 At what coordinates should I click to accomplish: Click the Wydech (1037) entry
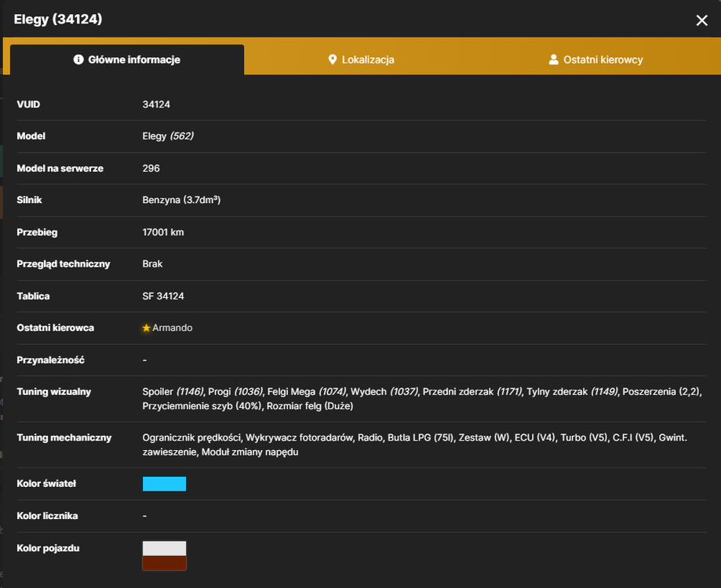point(384,392)
